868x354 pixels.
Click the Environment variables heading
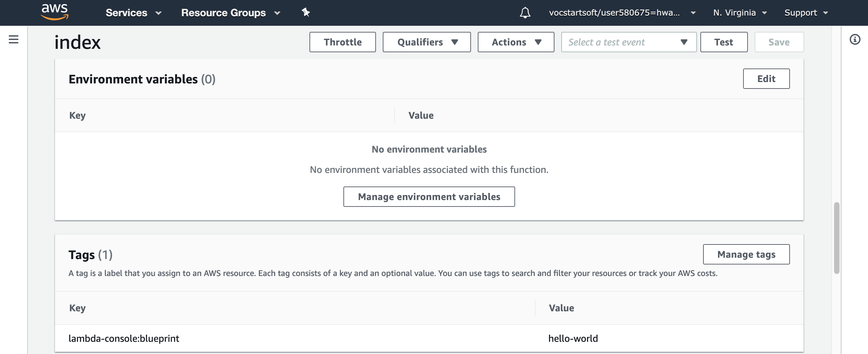click(142, 79)
